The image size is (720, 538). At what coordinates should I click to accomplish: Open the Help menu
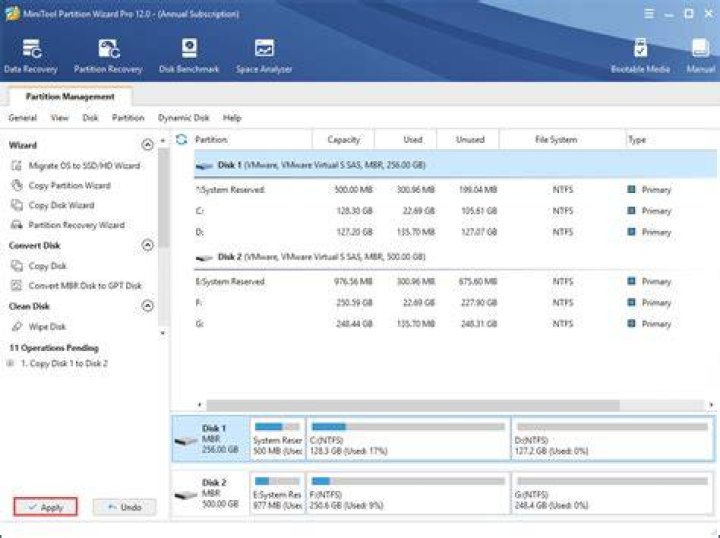(232, 118)
